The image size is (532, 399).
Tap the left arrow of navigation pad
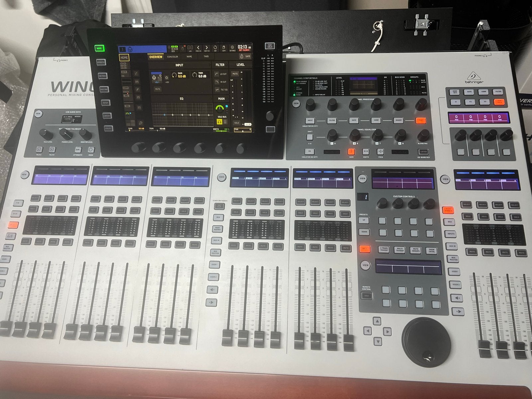coord(367,331)
